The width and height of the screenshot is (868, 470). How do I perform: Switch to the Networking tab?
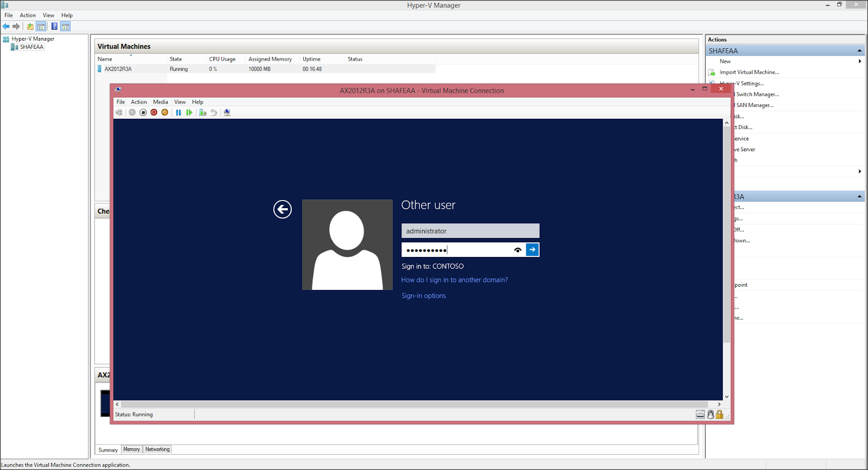coord(157,449)
